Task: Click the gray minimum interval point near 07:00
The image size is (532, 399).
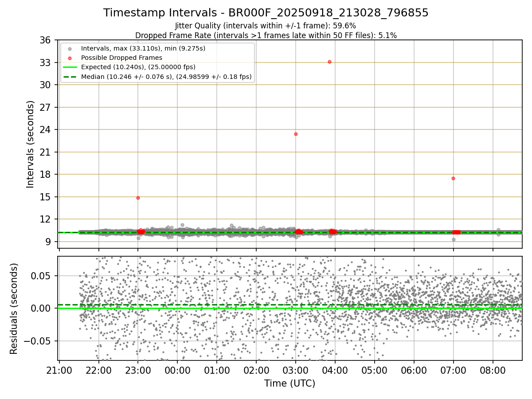Action: 454,239
